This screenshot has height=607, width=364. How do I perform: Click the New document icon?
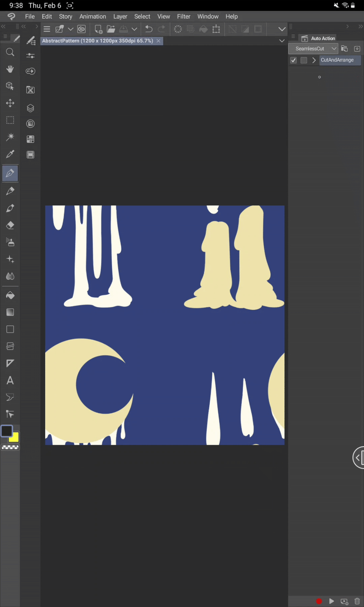click(98, 29)
